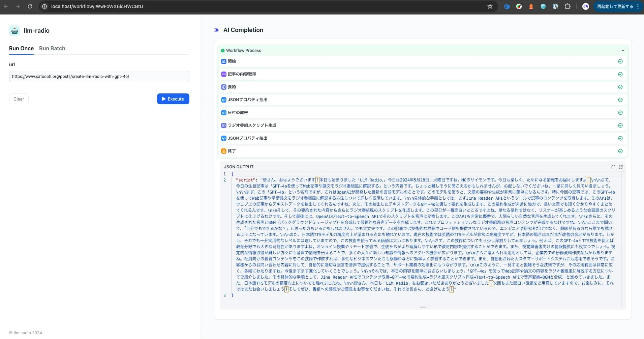Screen dimensions: 644x339
Task: Click the Workflow Process green status dot
Action: tap(223, 51)
